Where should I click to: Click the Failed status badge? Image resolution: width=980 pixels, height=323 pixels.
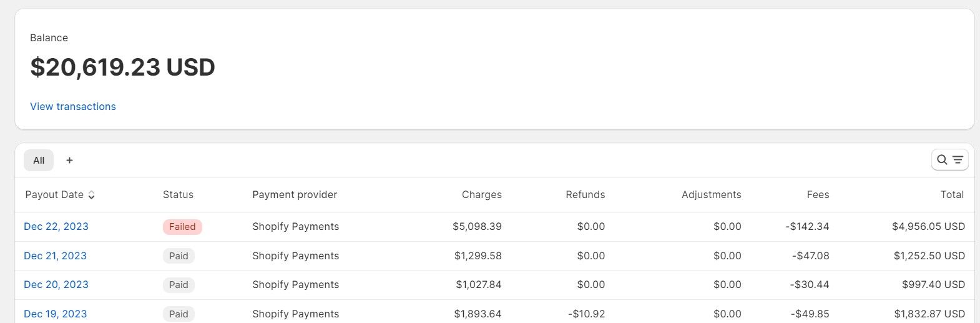182,227
